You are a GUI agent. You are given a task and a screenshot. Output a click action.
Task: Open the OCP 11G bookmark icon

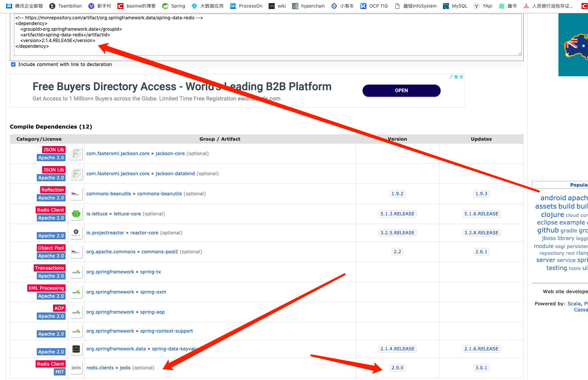pyautogui.click(x=363, y=6)
